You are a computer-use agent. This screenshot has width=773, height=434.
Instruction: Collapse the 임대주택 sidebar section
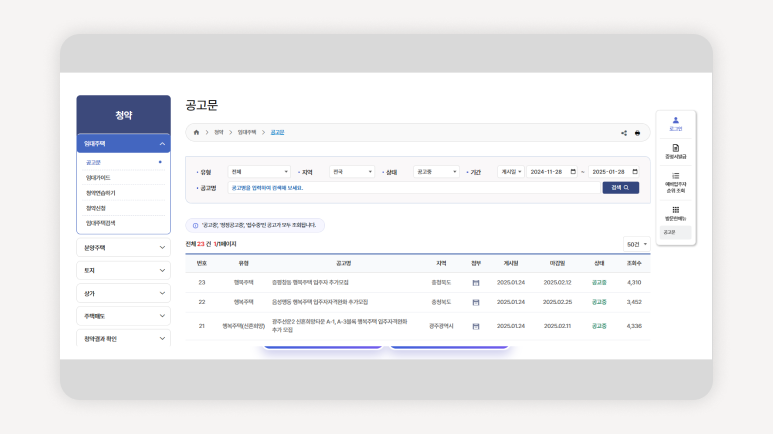point(123,144)
